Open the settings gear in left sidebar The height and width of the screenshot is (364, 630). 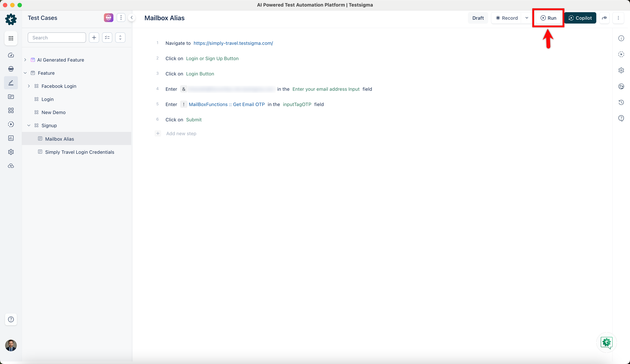pos(11,152)
